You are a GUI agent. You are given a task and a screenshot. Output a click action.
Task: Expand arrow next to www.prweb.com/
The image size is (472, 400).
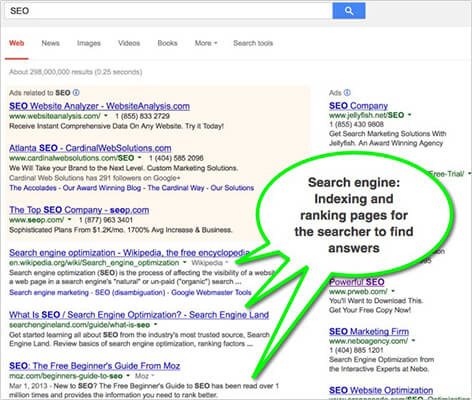pos(393,291)
